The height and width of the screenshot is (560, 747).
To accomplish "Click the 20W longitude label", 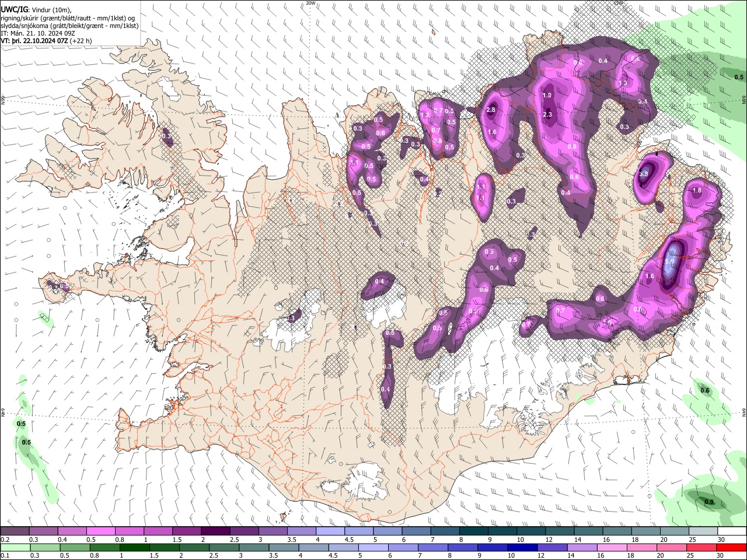I will (x=310, y=3).
